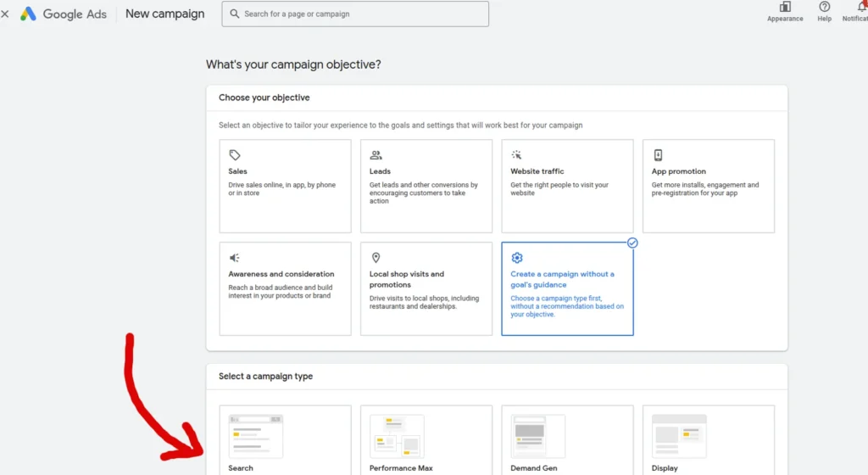Select the Search campaign type thumbnail
This screenshot has height=475, width=868.
[x=256, y=437]
